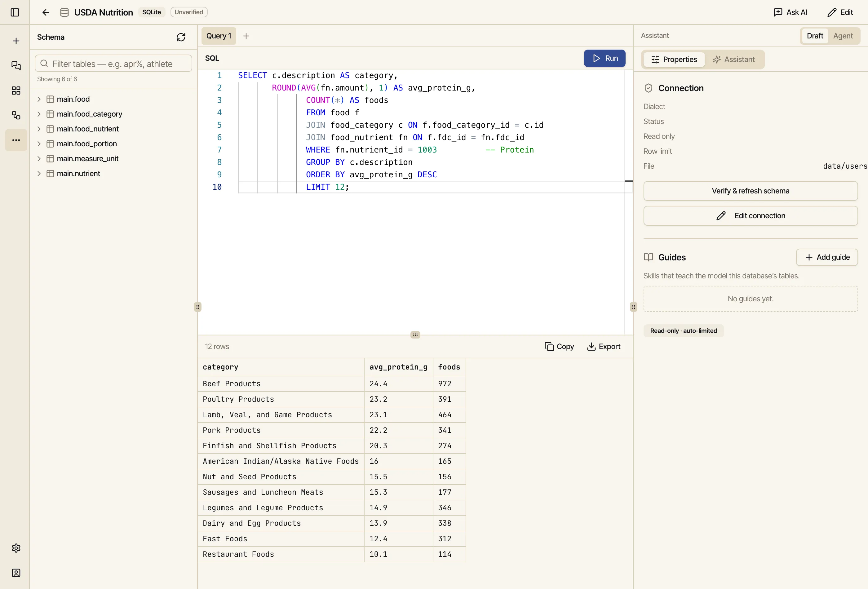Image resolution: width=868 pixels, height=589 pixels.
Task: Expand the main.food_portion table
Action: 39,144
